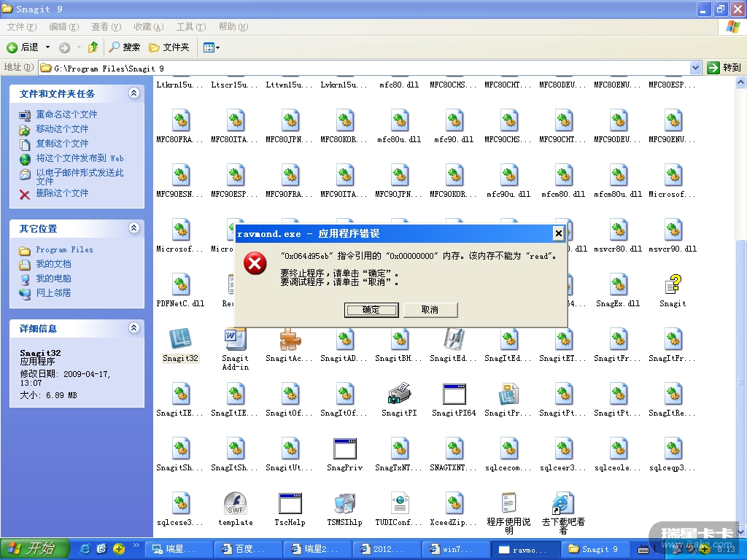Open 网上邻居 in other places

[53, 293]
